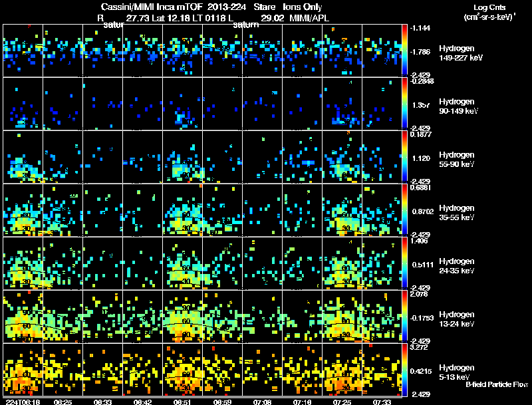Click the color bar for 149-227 keV row
Viewport: 532px width, 405px height.
tap(404, 50)
